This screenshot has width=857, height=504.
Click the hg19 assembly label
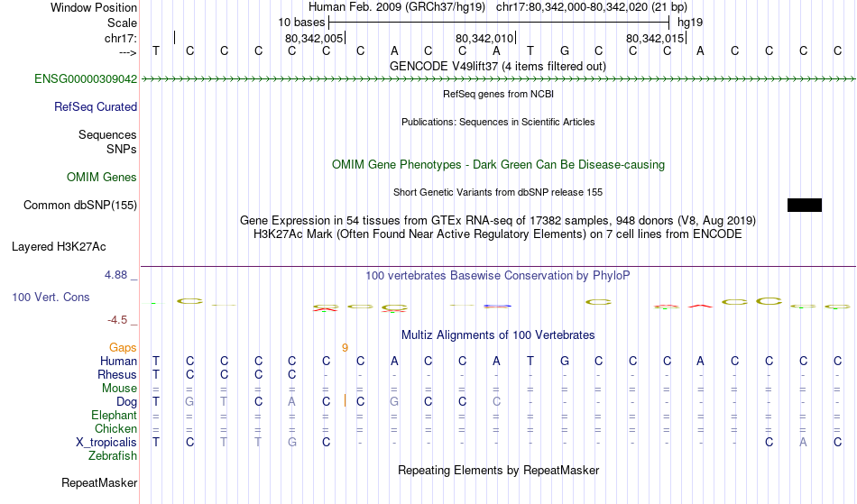690,23
